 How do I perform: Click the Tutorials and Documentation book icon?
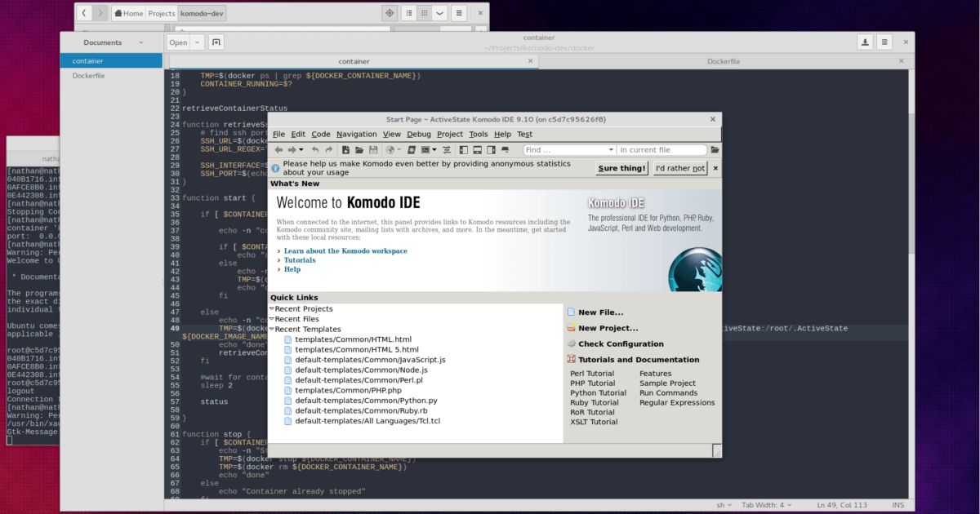pyautogui.click(x=572, y=359)
